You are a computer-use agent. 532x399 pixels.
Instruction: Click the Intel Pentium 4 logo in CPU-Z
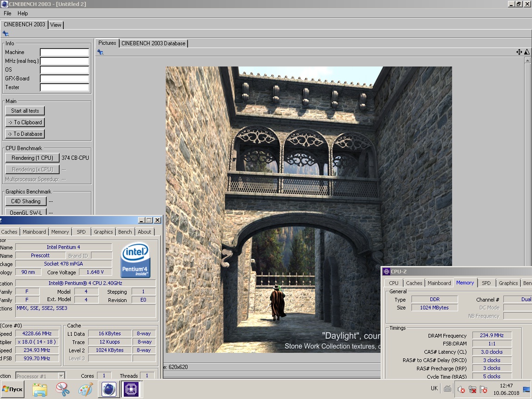coord(135,260)
